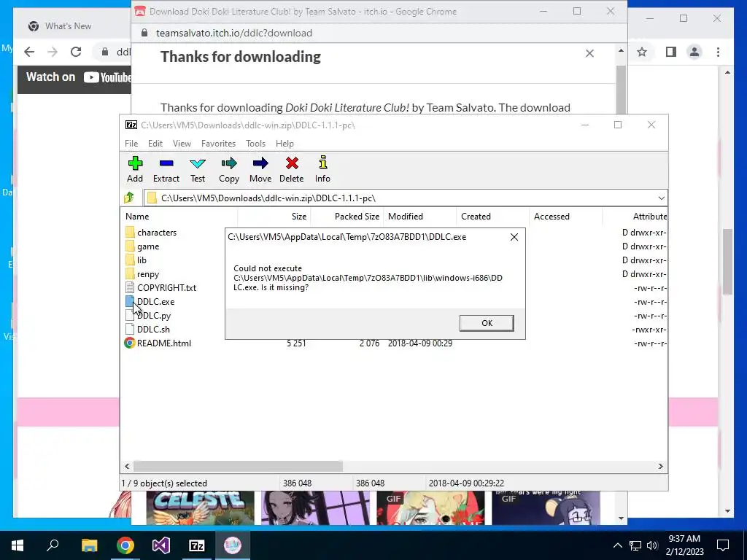Viewport: 747px width, 560px height.
Task: Click the horizontal scrollbar thumb in 7-Zip
Action: point(238,466)
